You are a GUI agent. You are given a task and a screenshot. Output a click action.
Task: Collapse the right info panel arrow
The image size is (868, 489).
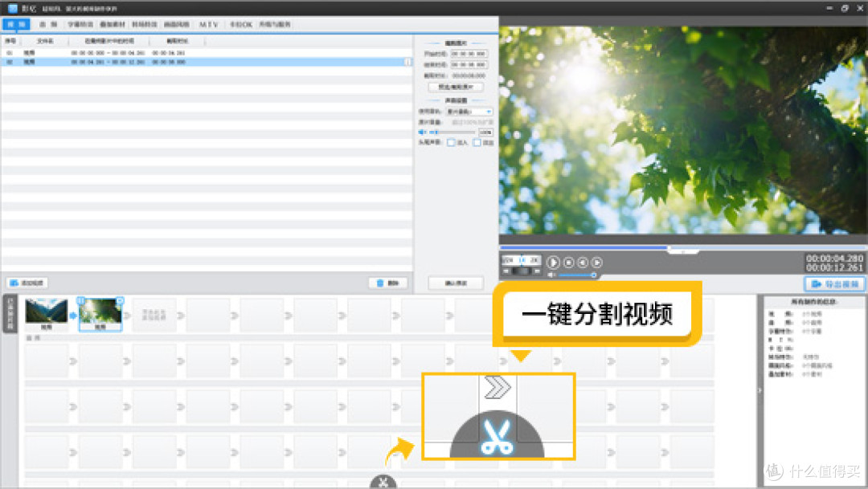click(759, 390)
